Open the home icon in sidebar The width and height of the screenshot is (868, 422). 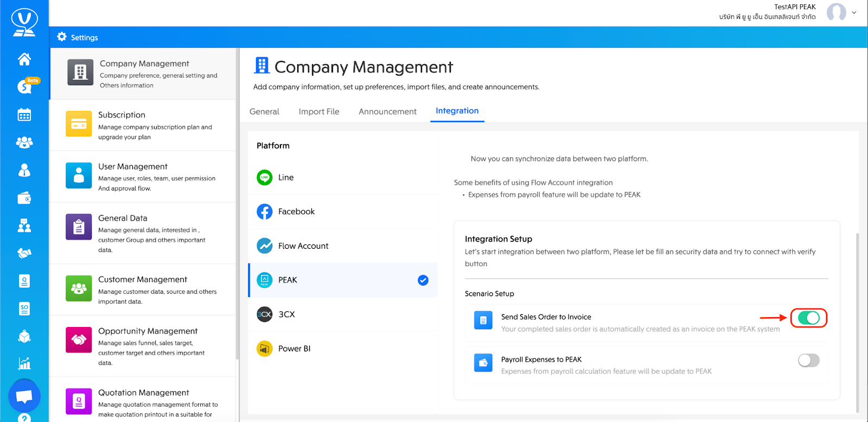(24, 59)
